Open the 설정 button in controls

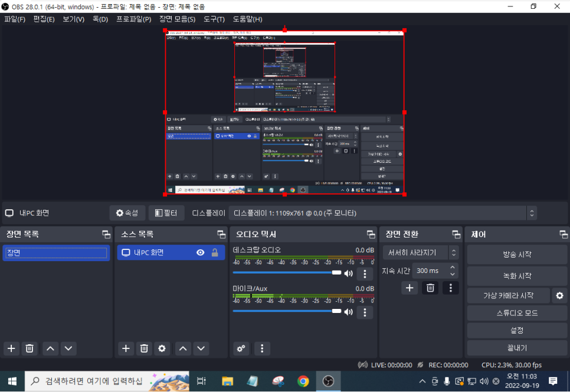tap(517, 330)
